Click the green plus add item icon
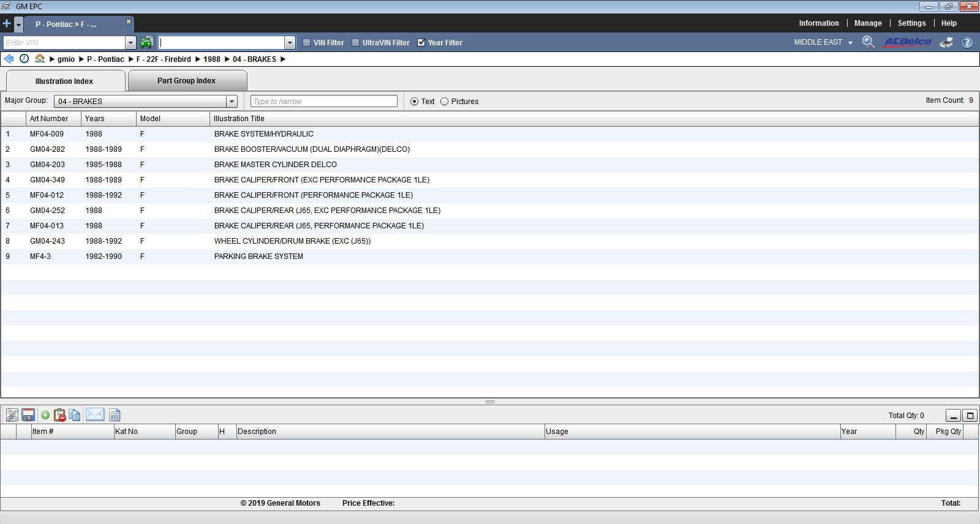Screen dimensions: 980x524 tap(45, 415)
